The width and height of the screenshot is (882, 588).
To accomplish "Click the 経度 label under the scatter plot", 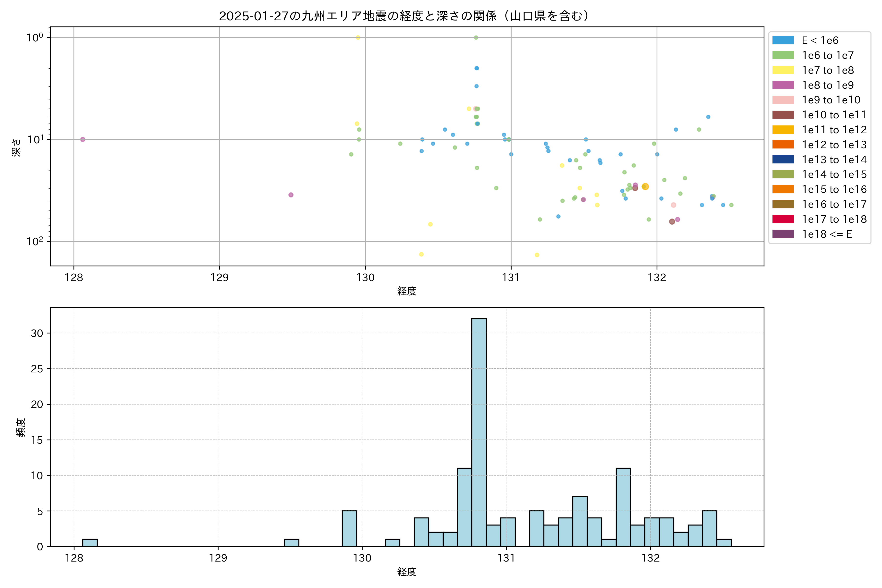I will 407,291.
